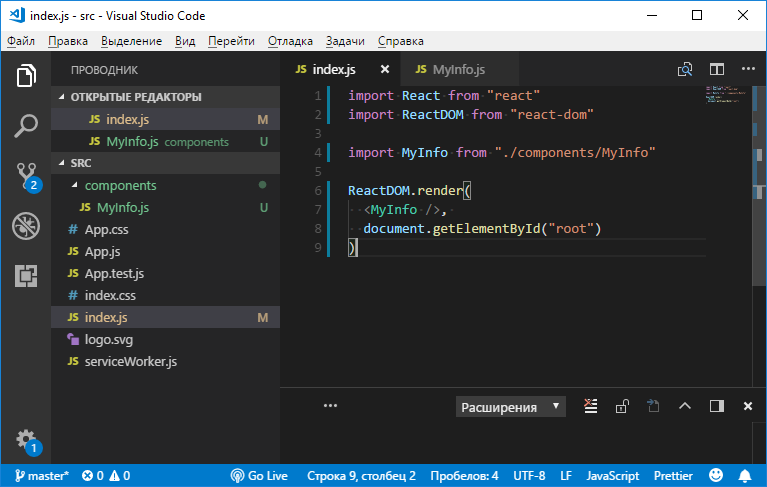Open notifications bell in status bar
This screenshot has height=487, width=767.
[x=744, y=475]
